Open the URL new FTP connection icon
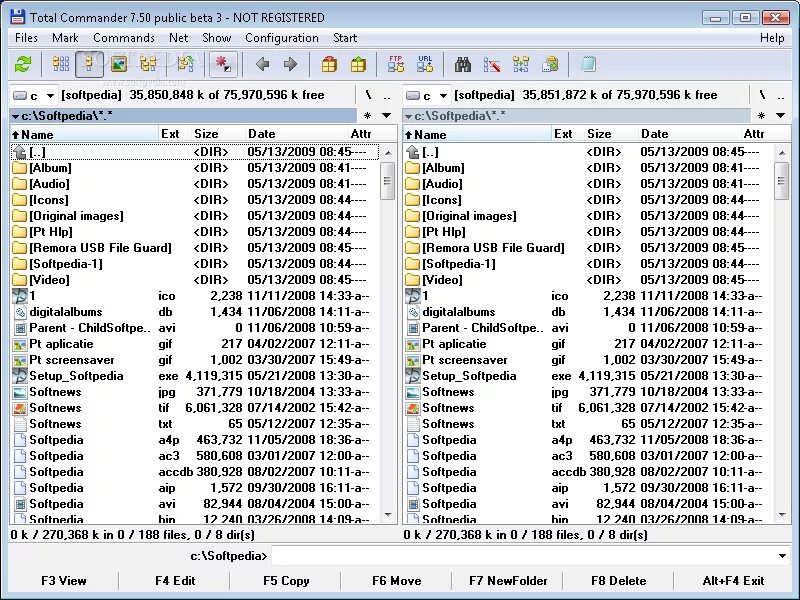 [x=425, y=64]
